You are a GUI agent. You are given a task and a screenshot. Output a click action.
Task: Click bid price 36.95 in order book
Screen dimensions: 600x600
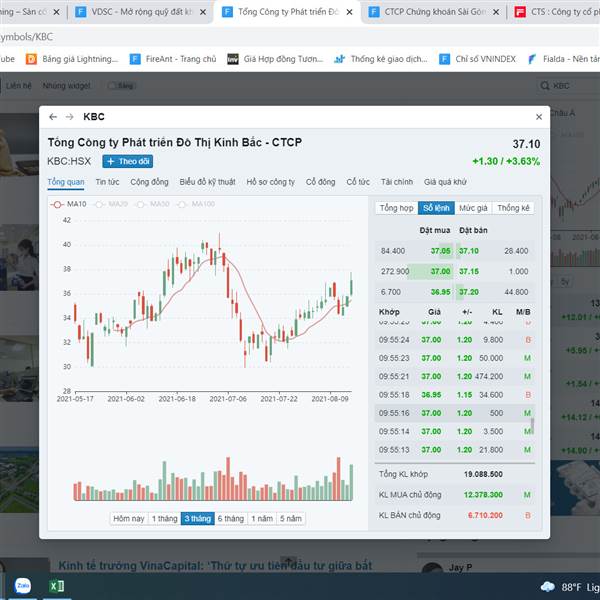[x=440, y=292]
